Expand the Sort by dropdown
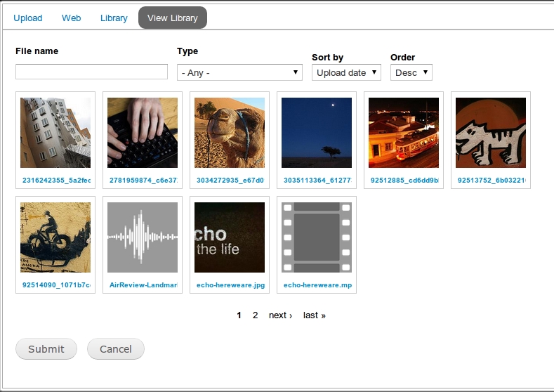Screen dimensions: 554x392 346,72
